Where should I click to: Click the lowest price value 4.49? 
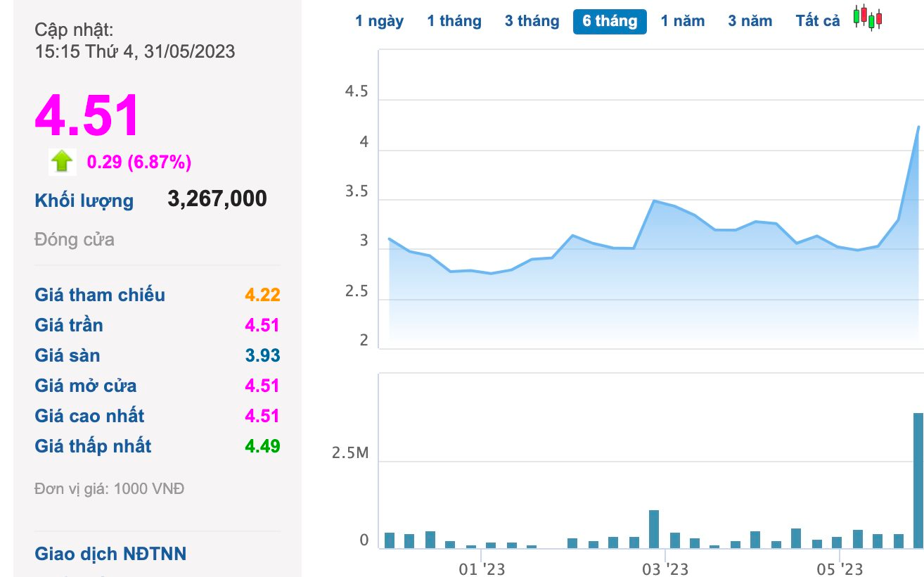point(262,446)
